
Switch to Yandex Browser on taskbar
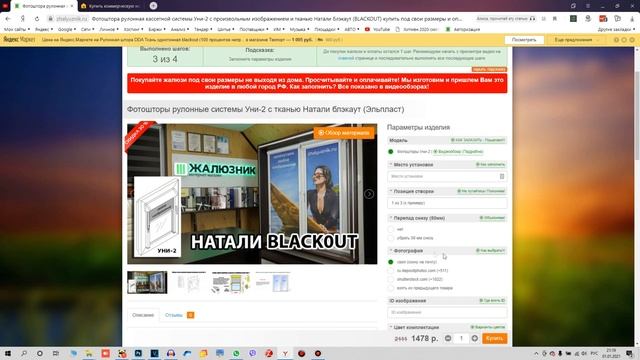click(285, 353)
